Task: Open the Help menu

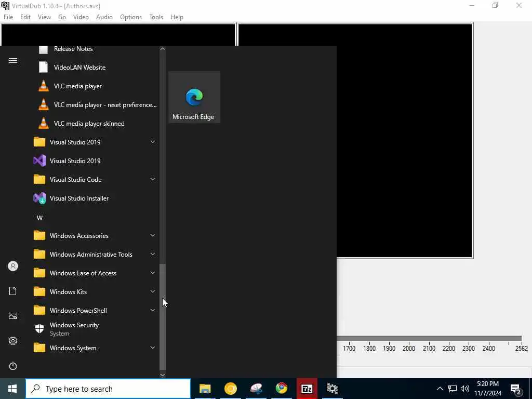Action: [x=177, y=17]
